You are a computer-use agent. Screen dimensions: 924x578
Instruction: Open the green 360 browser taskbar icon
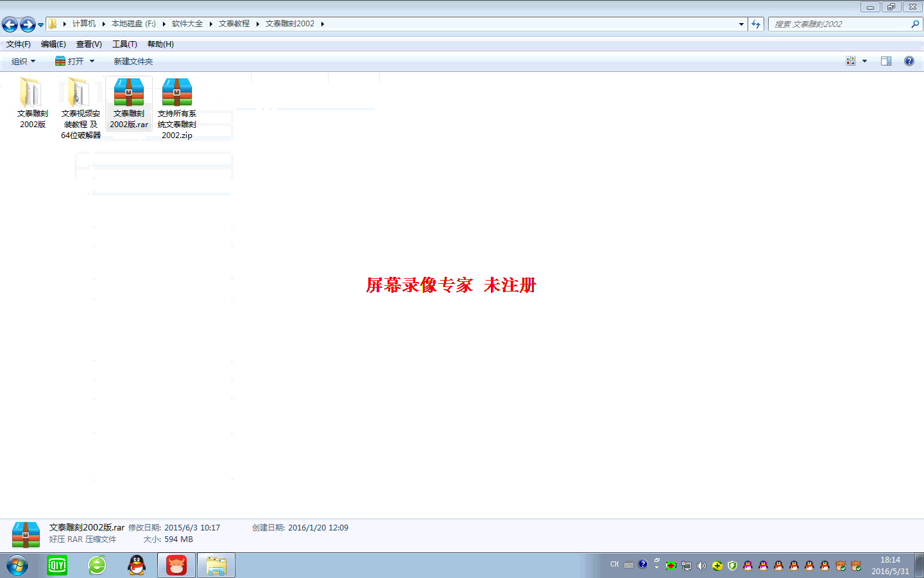[97, 565]
